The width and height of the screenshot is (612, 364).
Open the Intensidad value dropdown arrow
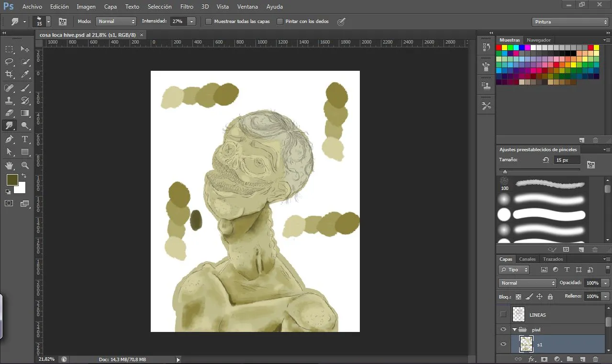tap(191, 22)
